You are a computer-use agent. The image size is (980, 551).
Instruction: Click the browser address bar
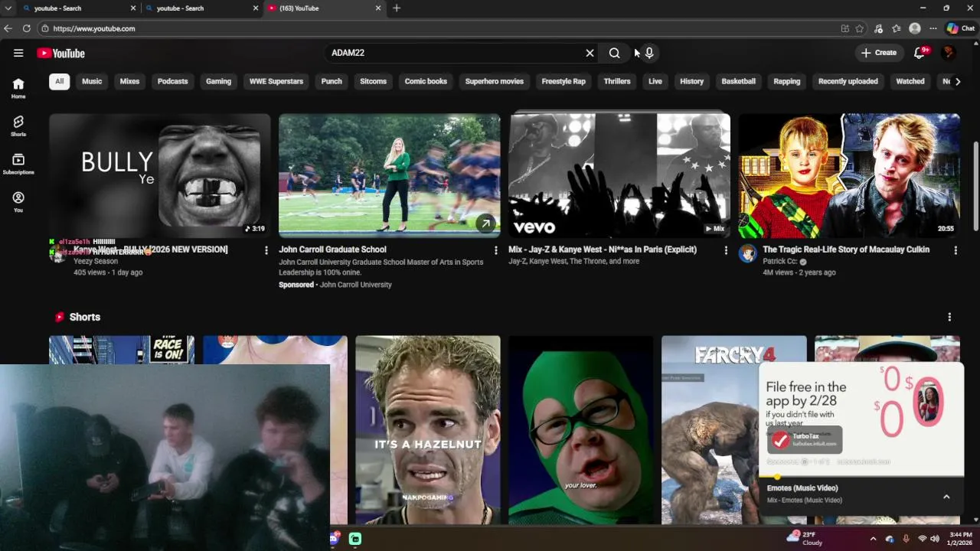point(436,28)
